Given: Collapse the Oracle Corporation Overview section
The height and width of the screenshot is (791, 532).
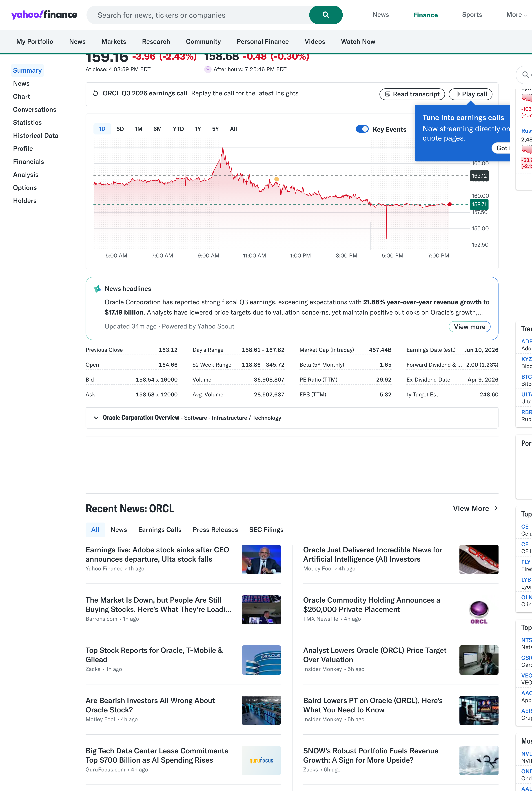Looking at the screenshot, I should coord(96,418).
